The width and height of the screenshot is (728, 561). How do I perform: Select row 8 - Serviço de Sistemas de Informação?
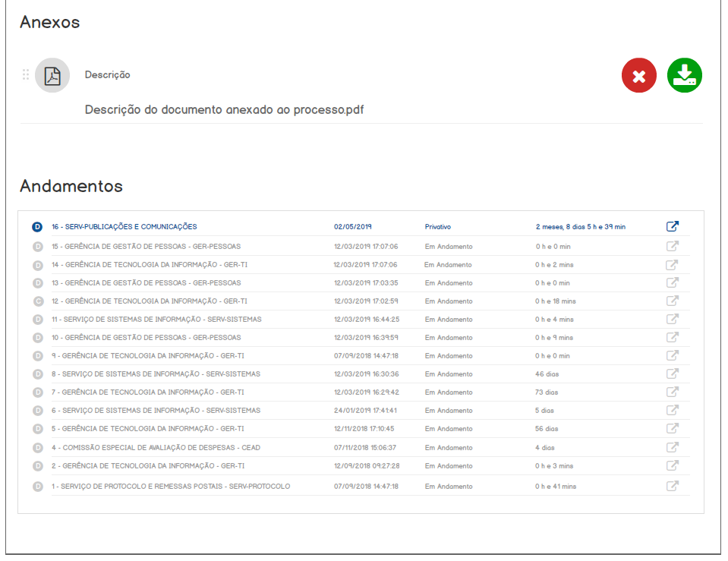point(156,374)
